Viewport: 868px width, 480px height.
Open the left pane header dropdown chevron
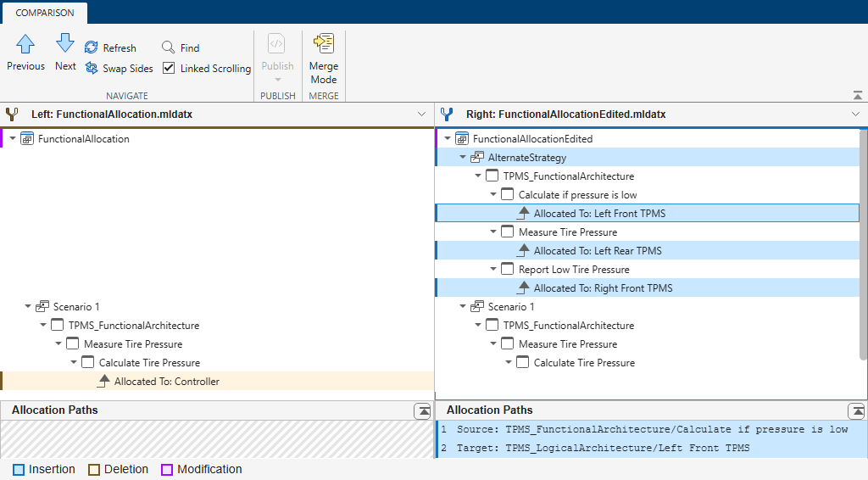[x=421, y=114]
